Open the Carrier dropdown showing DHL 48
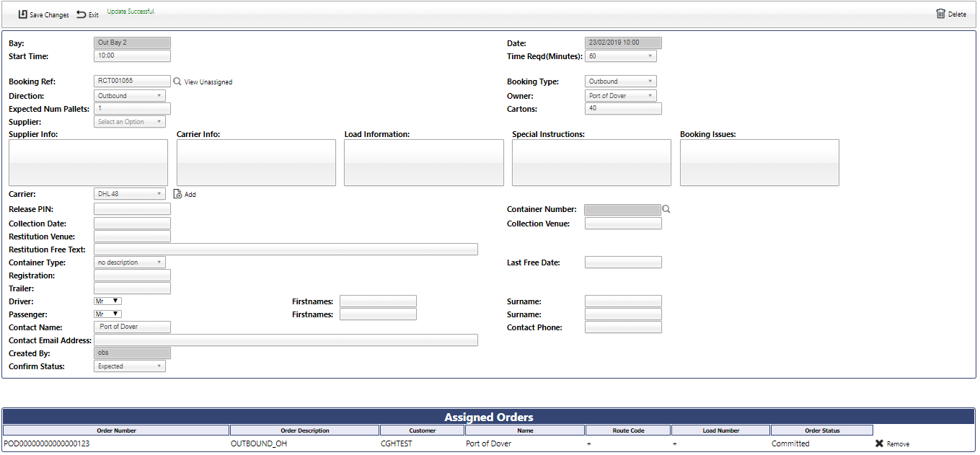The height and width of the screenshot is (455, 980). click(130, 194)
